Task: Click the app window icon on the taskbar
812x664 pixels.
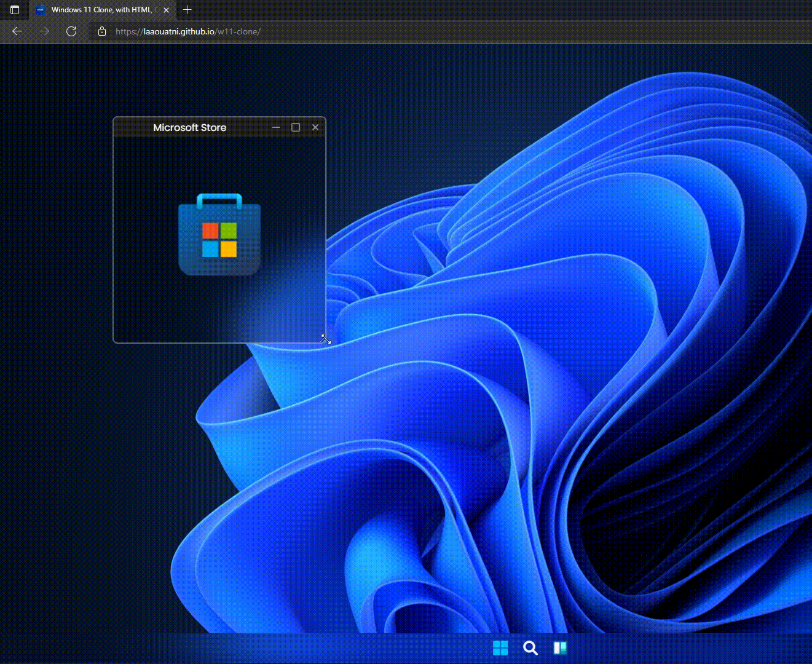Action: point(560,647)
